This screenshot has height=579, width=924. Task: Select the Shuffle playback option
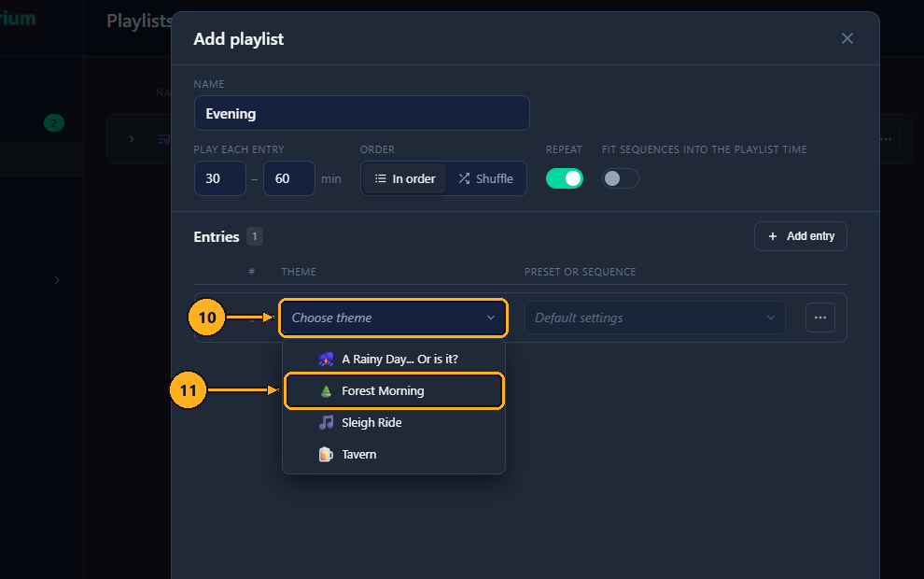point(485,178)
